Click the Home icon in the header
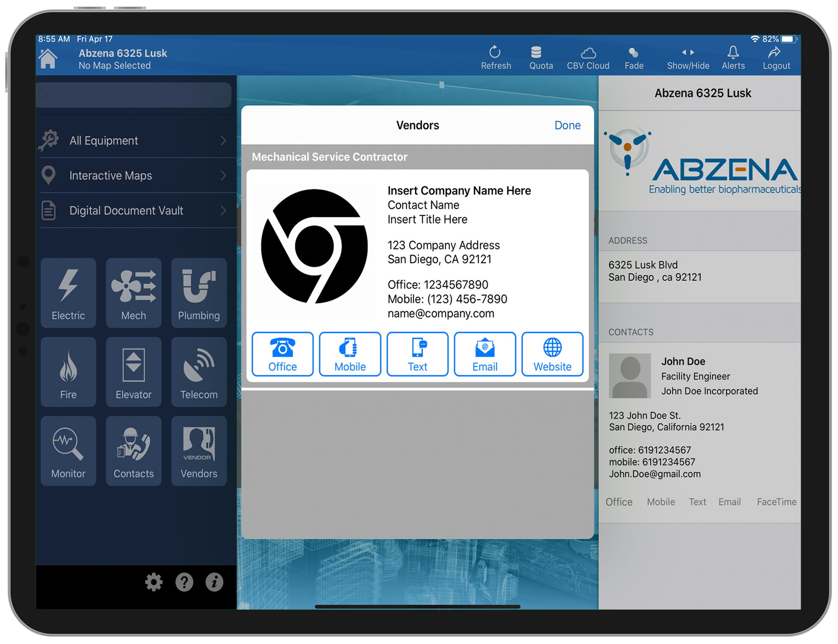The width and height of the screenshot is (838, 644). (x=48, y=59)
